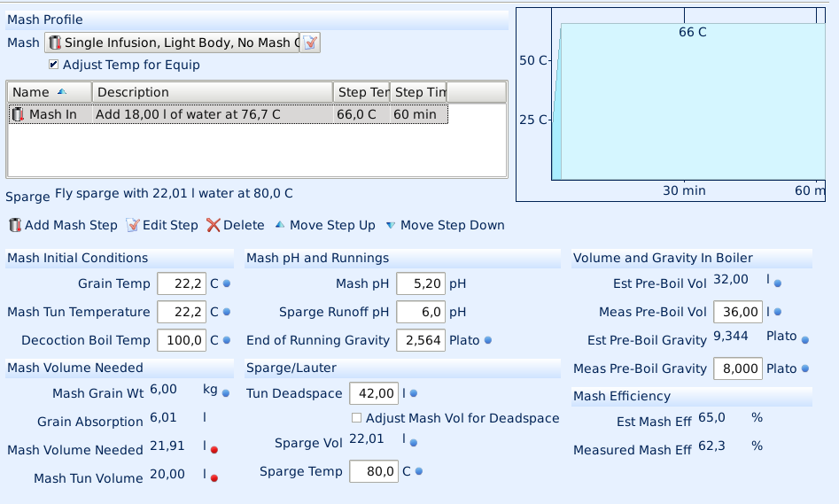Open the Mash profile dropdown
The height and width of the screenshot is (504, 839).
tap(172, 43)
